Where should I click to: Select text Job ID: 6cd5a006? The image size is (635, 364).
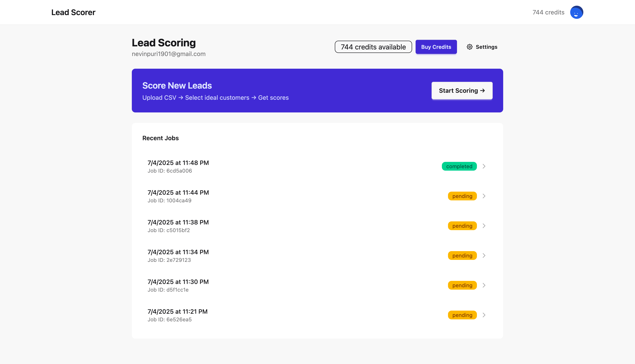[170, 171]
